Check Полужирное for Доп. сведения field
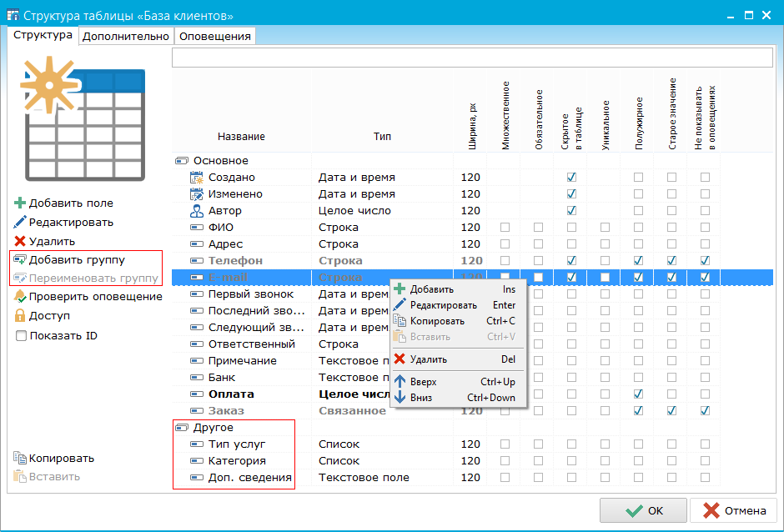 638,478
